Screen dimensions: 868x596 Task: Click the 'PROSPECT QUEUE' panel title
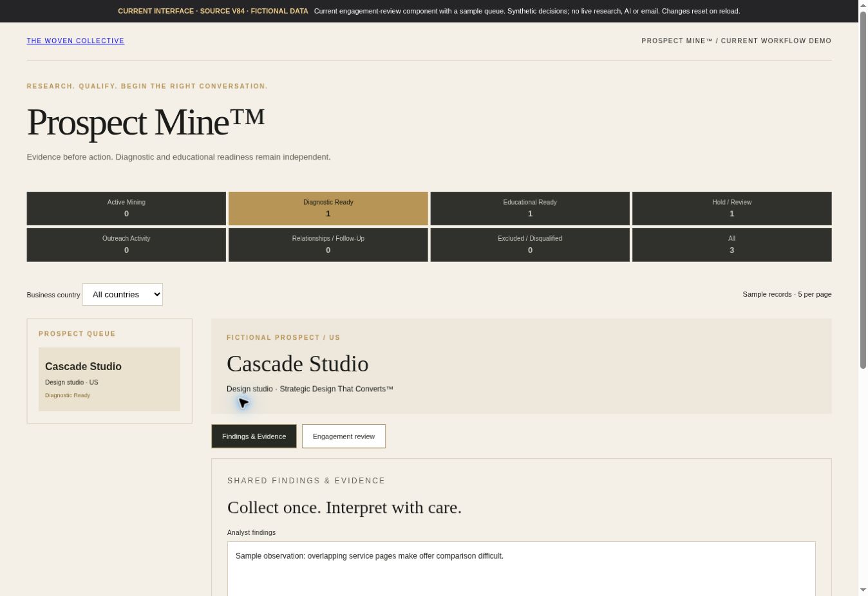pos(77,333)
